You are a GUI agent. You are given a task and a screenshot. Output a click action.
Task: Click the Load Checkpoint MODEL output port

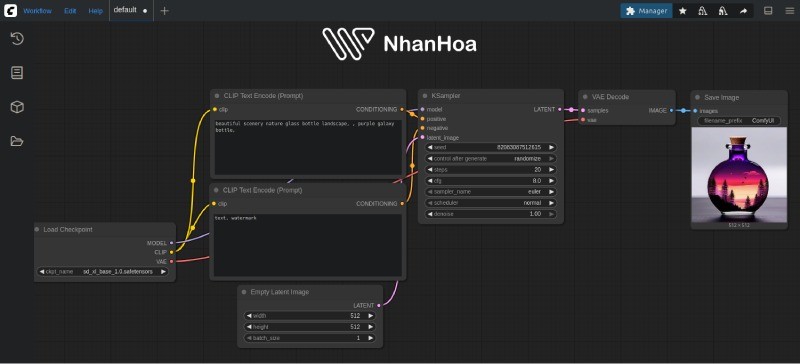pos(171,243)
